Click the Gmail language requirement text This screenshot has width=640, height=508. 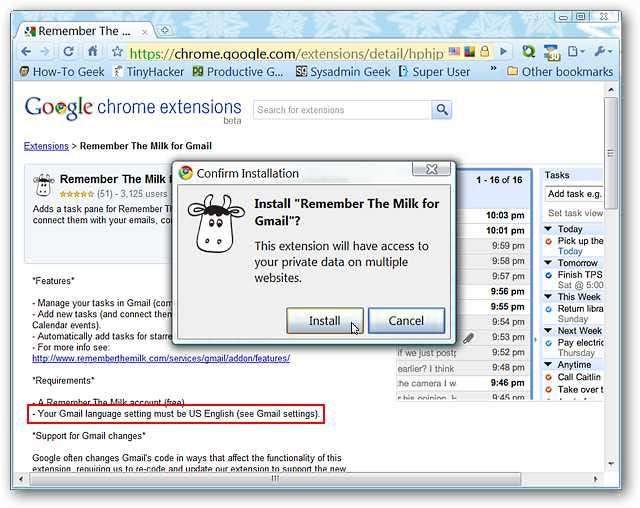click(x=176, y=414)
